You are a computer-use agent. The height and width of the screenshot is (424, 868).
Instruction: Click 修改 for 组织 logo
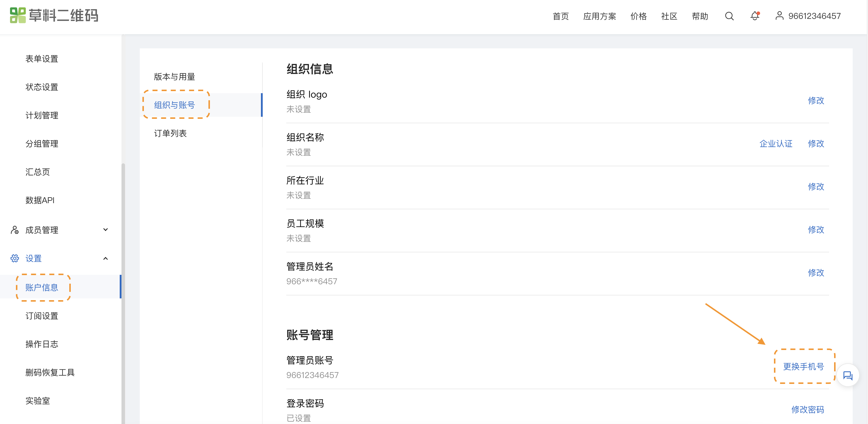(816, 101)
